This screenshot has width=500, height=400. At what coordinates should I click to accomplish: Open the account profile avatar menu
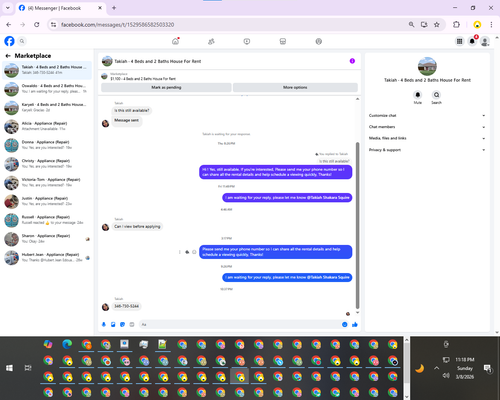(485, 41)
